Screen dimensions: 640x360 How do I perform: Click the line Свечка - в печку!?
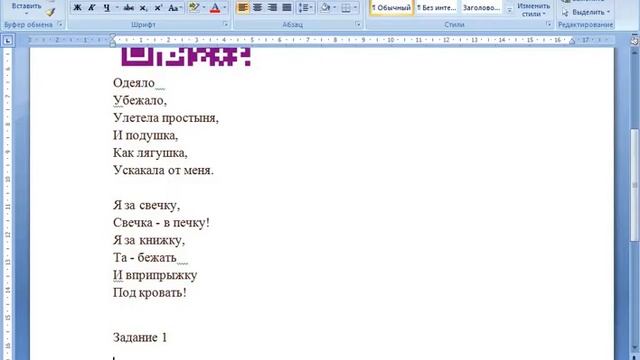point(161,223)
